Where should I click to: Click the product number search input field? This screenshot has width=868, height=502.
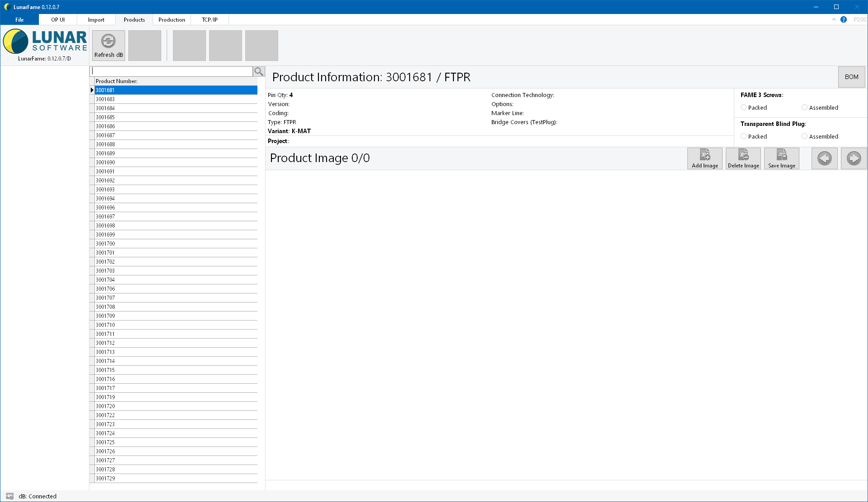171,71
